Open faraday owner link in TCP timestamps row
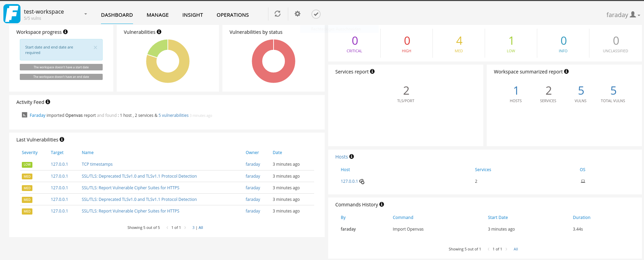The image size is (644, 260). [x=253, y=164]
